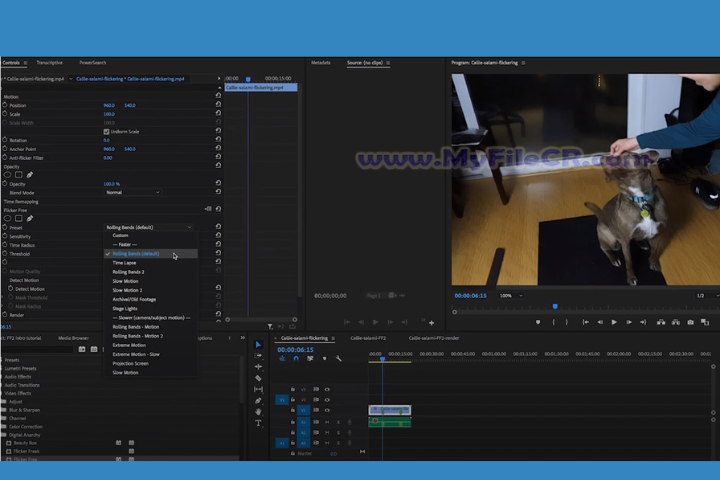Open timeline wrench display settings
720x480 pixels.
[338, 359]
